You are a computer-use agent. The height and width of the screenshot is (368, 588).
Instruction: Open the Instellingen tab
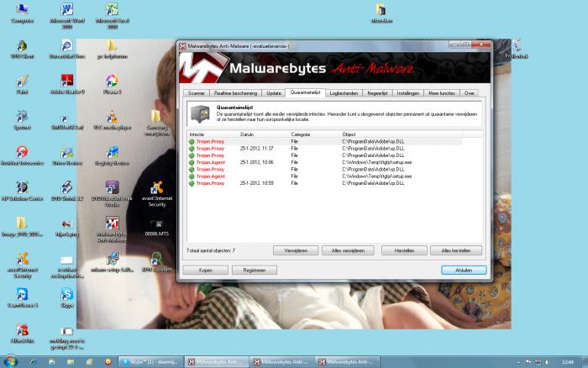[x=408, y=93]
